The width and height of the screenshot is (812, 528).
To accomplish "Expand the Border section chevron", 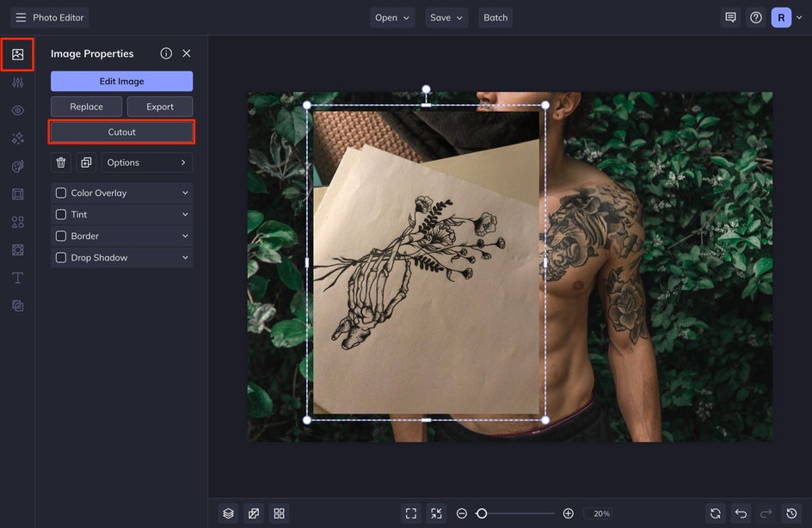I will (185, 236).
